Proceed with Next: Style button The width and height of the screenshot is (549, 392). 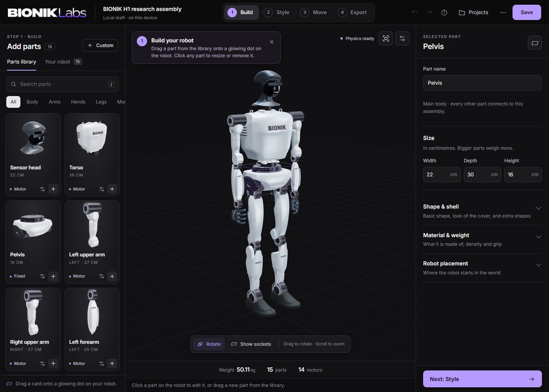[x=482, y=379]
